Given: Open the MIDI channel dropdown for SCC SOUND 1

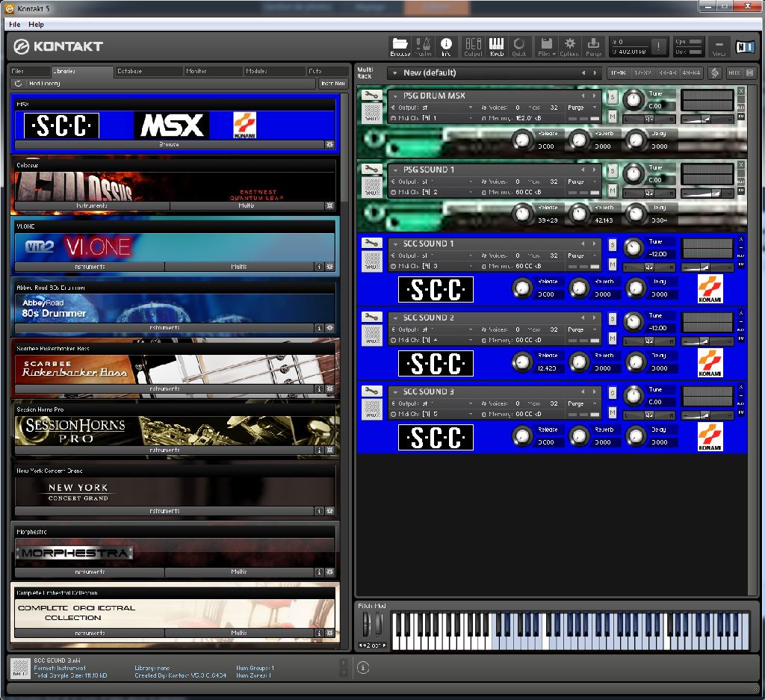Looking at the screenshot, I should click(x=471, y=267).
